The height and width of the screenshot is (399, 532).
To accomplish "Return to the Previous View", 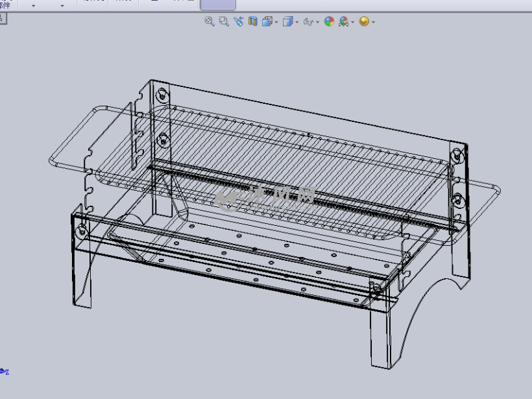I will tap(238, 21).
